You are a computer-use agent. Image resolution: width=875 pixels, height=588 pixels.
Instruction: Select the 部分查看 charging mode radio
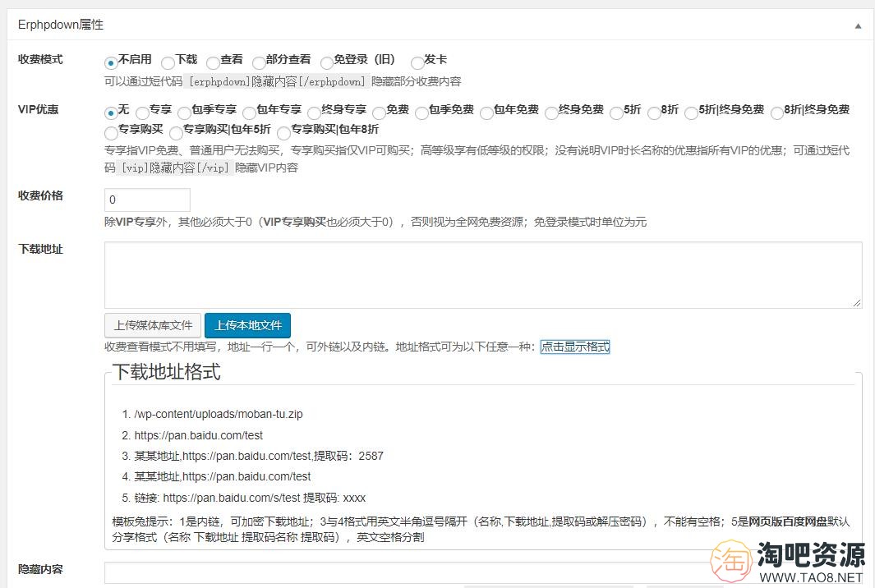point(258,62)
